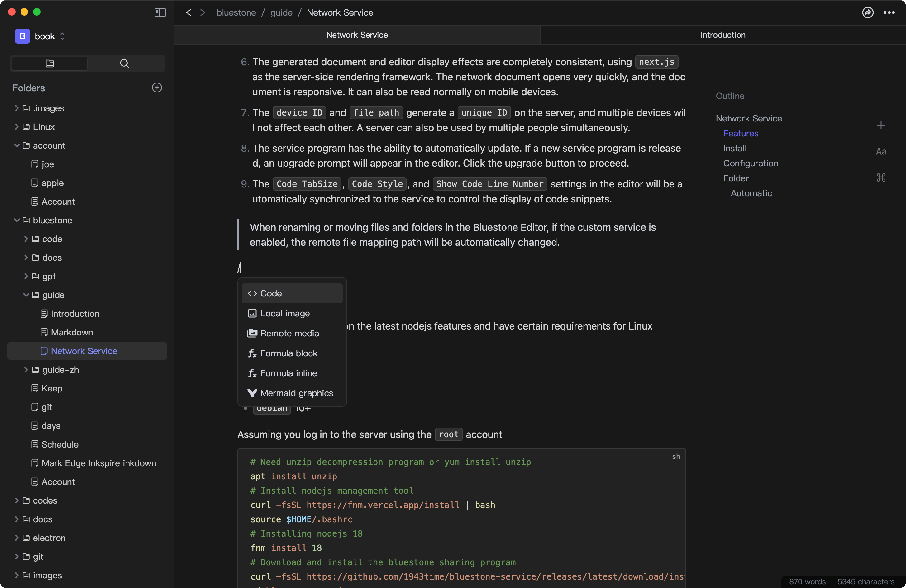Open the three-dot more options menu
The width and height of the screenshot is (906, 588).
click(889, 12)
